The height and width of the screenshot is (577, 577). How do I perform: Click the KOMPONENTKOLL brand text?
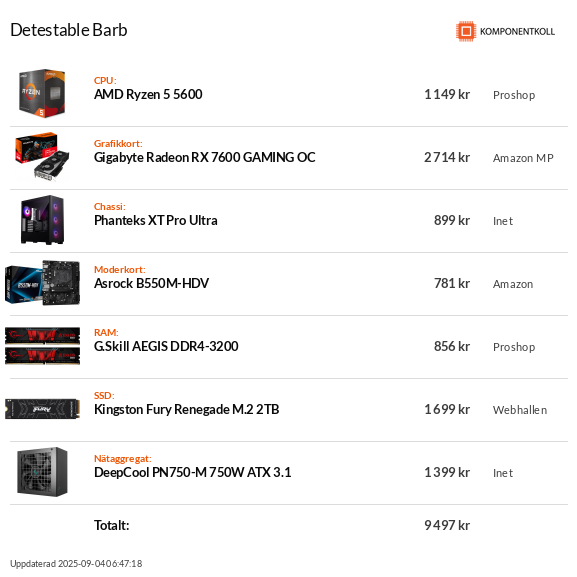pos(517,32)
